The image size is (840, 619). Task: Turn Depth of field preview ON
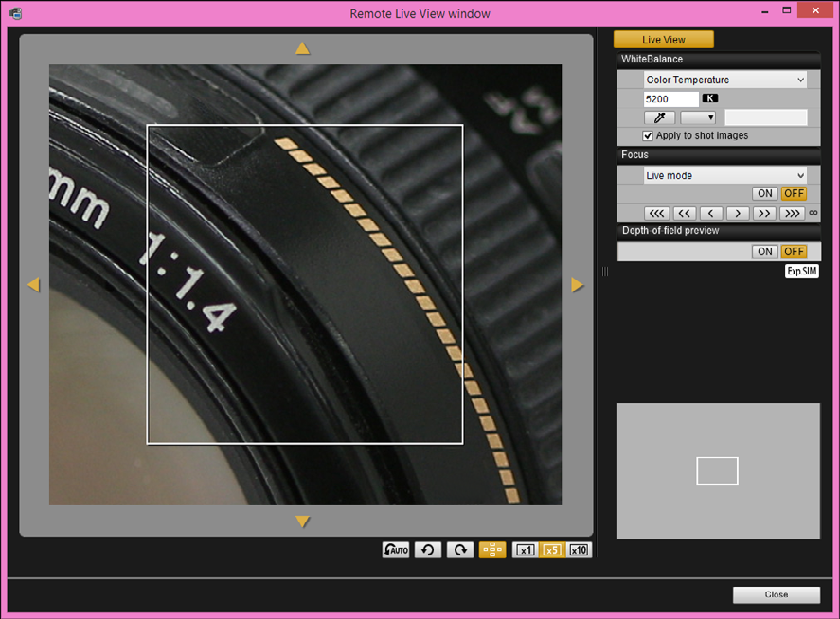(765, 251)
